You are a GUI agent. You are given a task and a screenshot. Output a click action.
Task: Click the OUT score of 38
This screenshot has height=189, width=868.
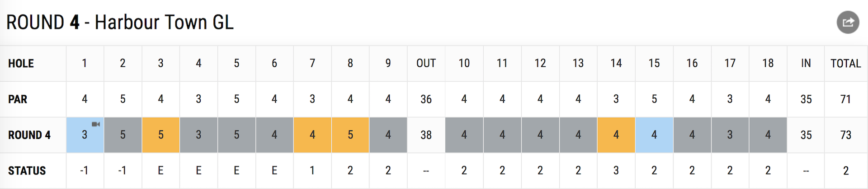[426, 135]
